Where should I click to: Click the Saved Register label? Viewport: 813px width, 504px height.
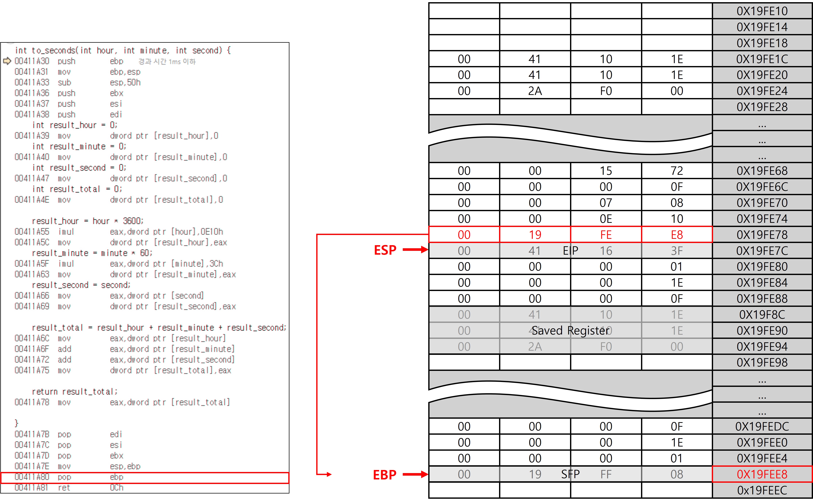pos(570,331)
